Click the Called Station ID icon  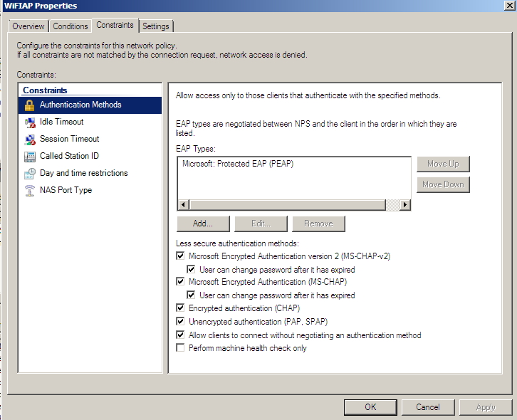tap(30, 156)
